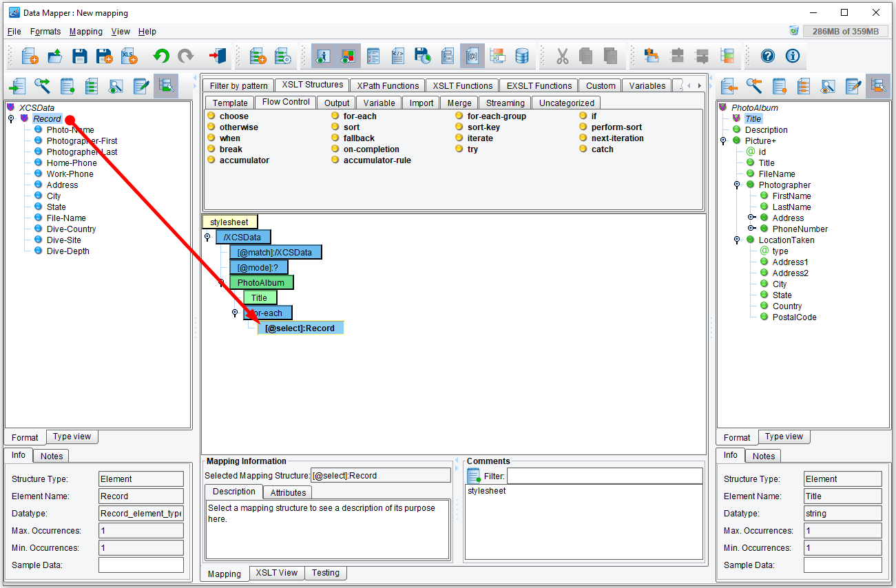Switch to the XPath Functions tab

click(x=388, y=86)
